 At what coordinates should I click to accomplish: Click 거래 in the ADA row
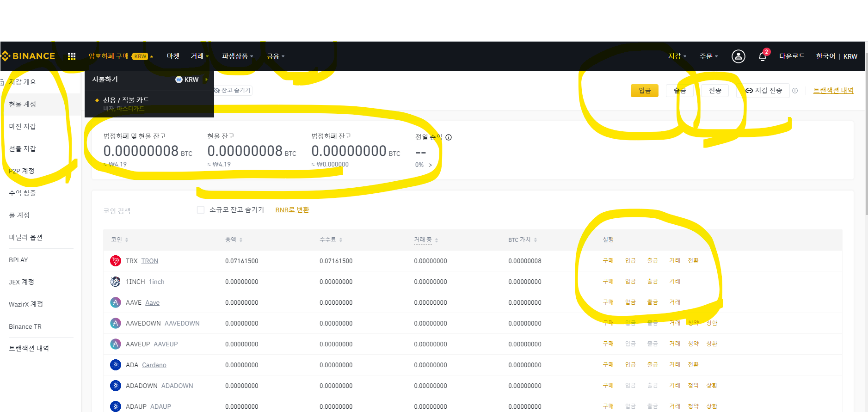click(x=675, y=365)
